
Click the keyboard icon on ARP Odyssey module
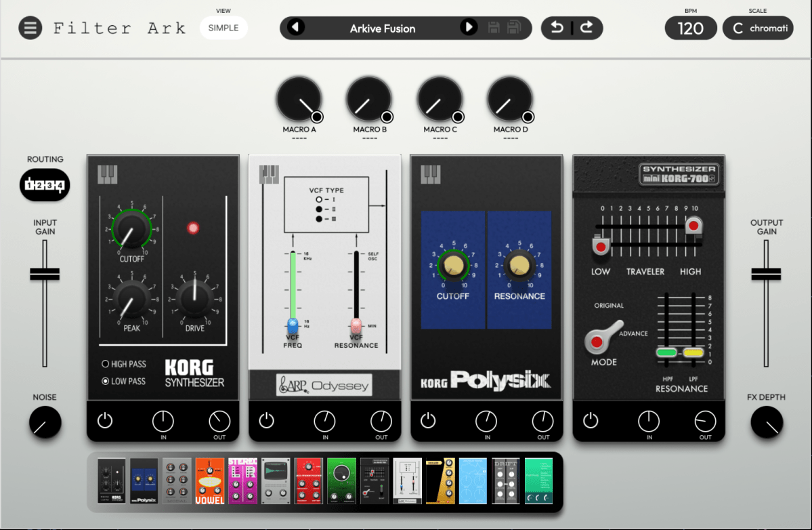click(269, 174)
